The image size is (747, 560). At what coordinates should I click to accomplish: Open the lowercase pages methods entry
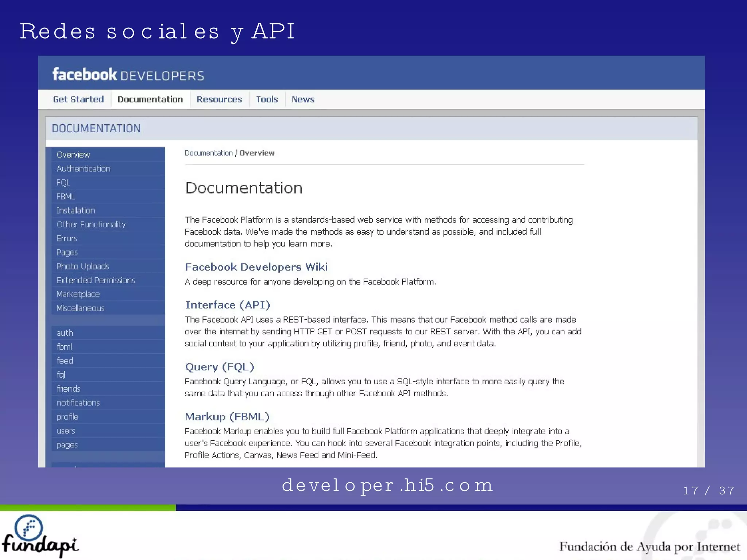tap(108, 444)
